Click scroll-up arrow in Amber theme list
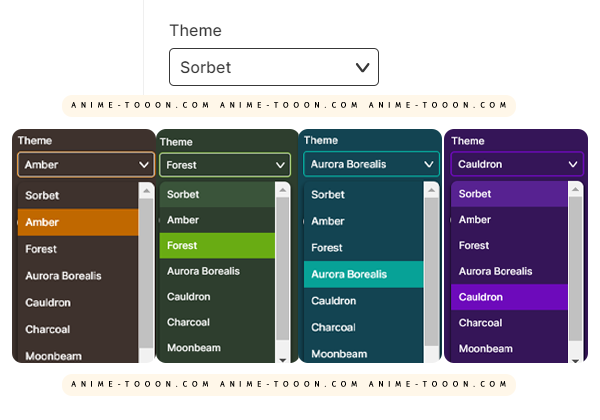The height and width of the screenshot is (420, 600). (146, 190)
